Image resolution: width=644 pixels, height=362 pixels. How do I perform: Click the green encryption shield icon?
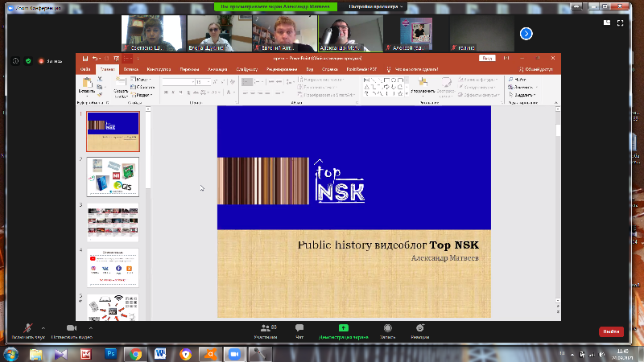(x=28, y=61)
